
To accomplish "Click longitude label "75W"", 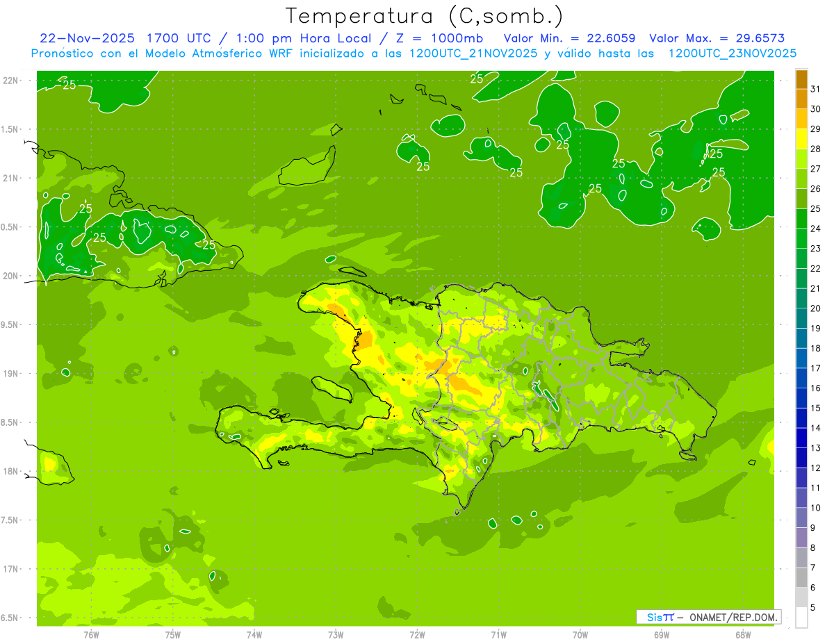I will [x=173, y=635].
